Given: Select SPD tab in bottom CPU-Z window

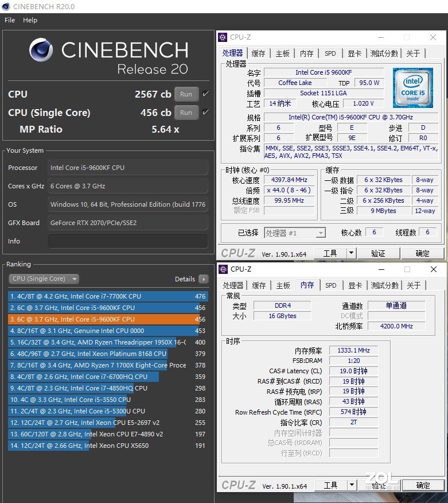Looking at the screenshot, I should [331, 285].
